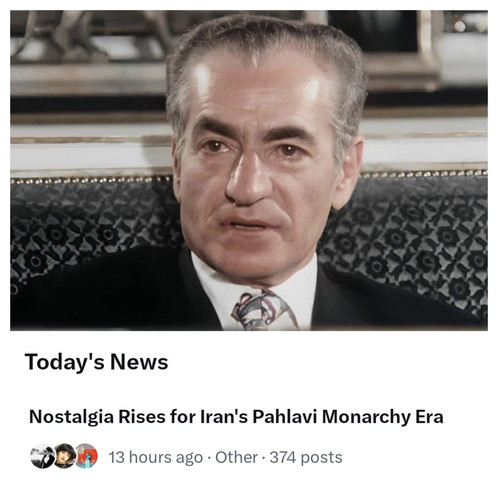
Task: Click the word Monarchy in the headline
Action: (x=366, y=417)
